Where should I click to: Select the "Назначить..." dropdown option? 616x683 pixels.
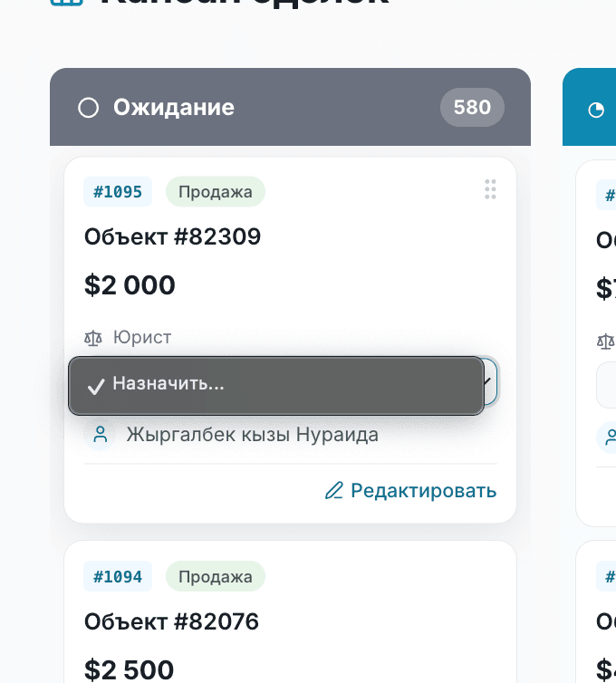276,386
